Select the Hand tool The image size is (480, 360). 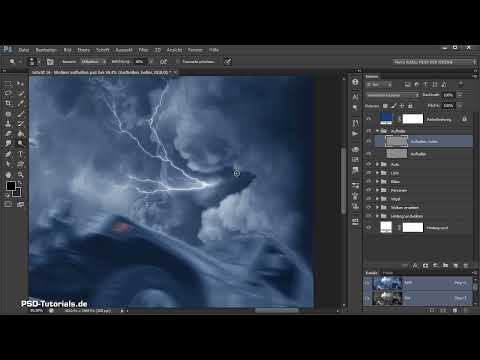(8, 175)
